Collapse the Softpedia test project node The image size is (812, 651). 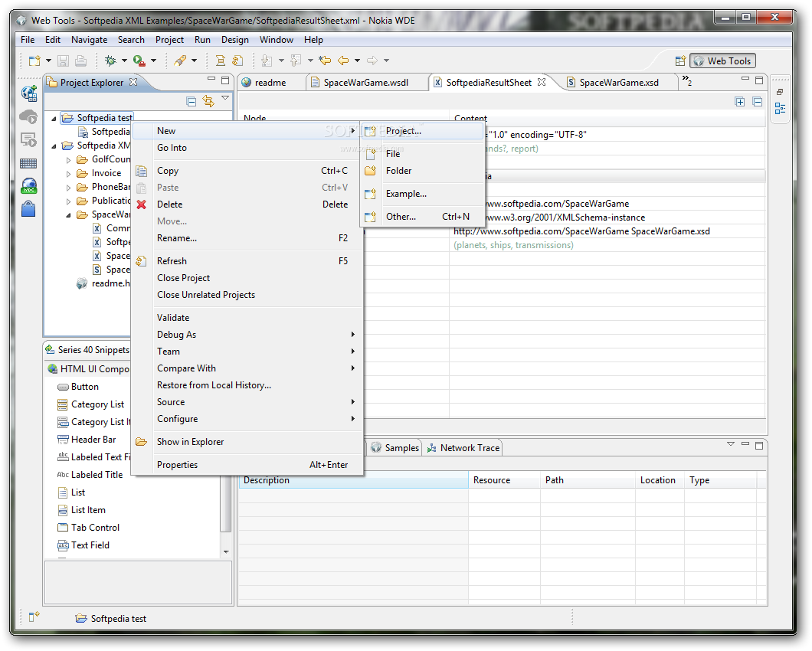tap(54, 119)
